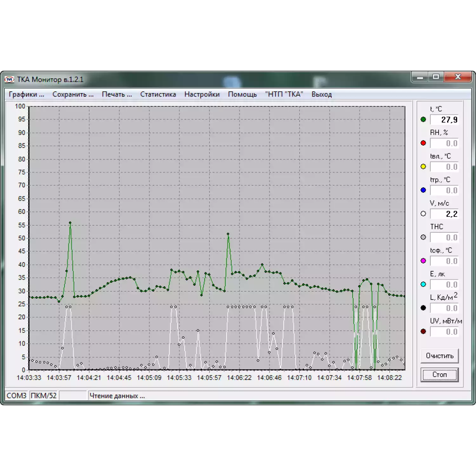The image size is (476, 476).
Task: Click the green temperature t °C indicator dot
Action: (423, 120)
